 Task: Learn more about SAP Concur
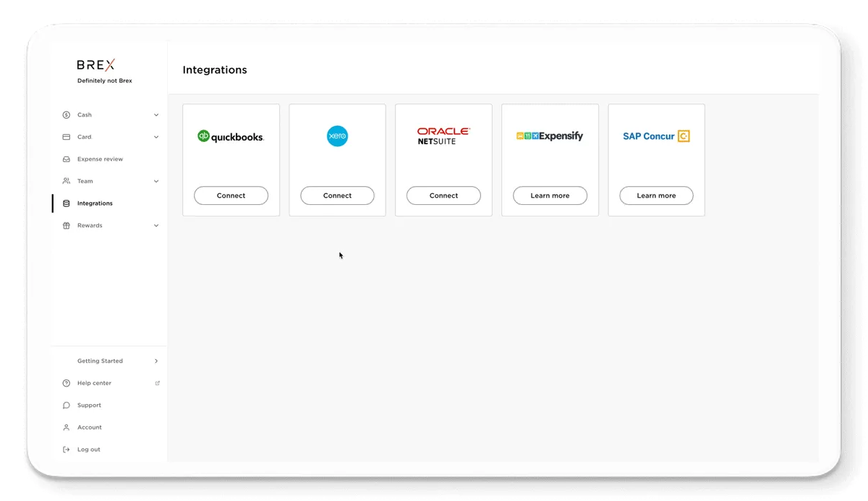[656, 195]
